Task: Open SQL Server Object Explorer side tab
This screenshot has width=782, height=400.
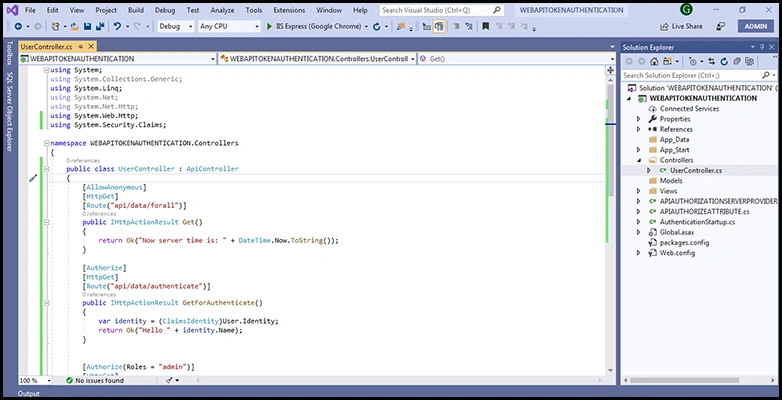Action: coord(8,112)
